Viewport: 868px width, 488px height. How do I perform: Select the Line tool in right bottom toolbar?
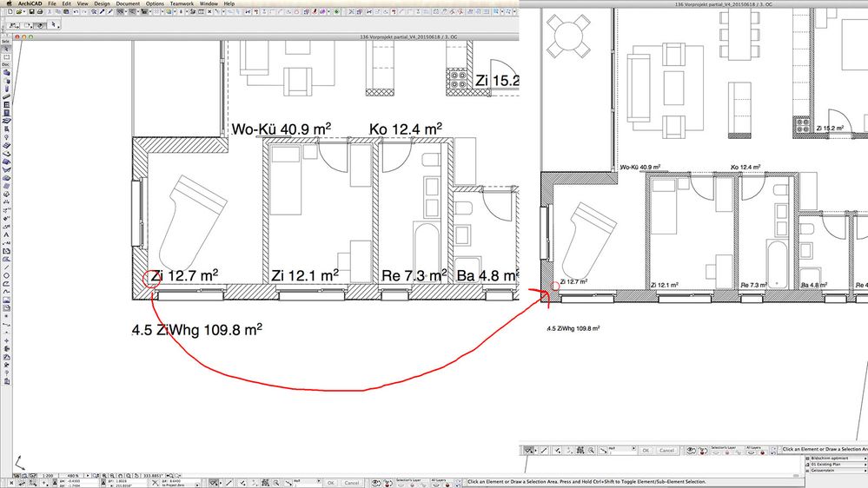click(x=544, y=451)
